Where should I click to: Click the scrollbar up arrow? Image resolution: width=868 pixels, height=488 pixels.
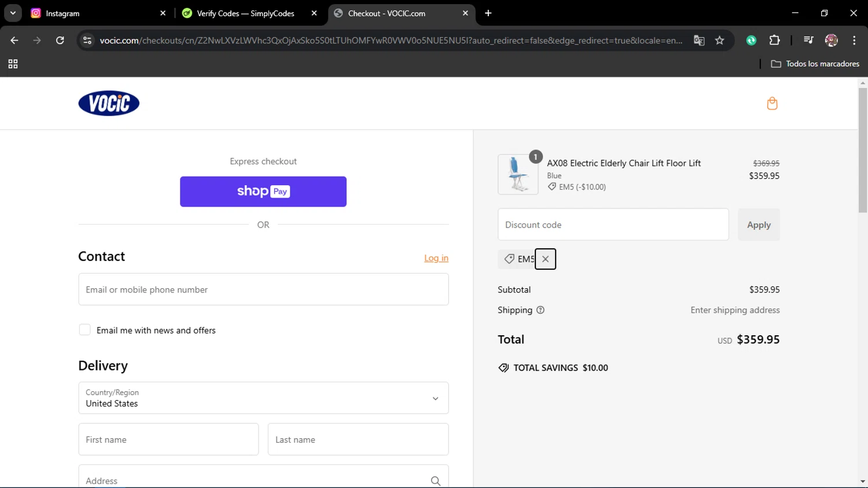pos(863,83)
